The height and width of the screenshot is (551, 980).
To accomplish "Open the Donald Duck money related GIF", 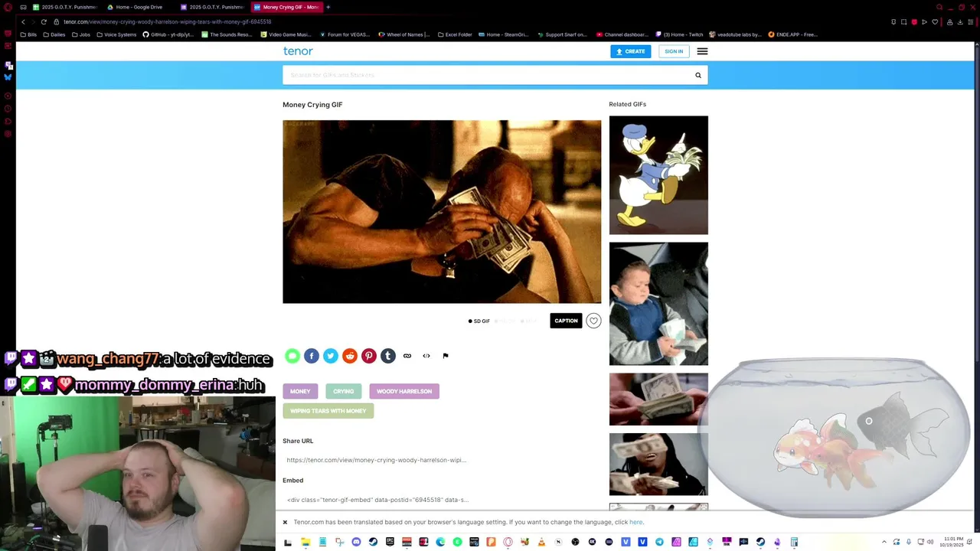I will 658,175.
